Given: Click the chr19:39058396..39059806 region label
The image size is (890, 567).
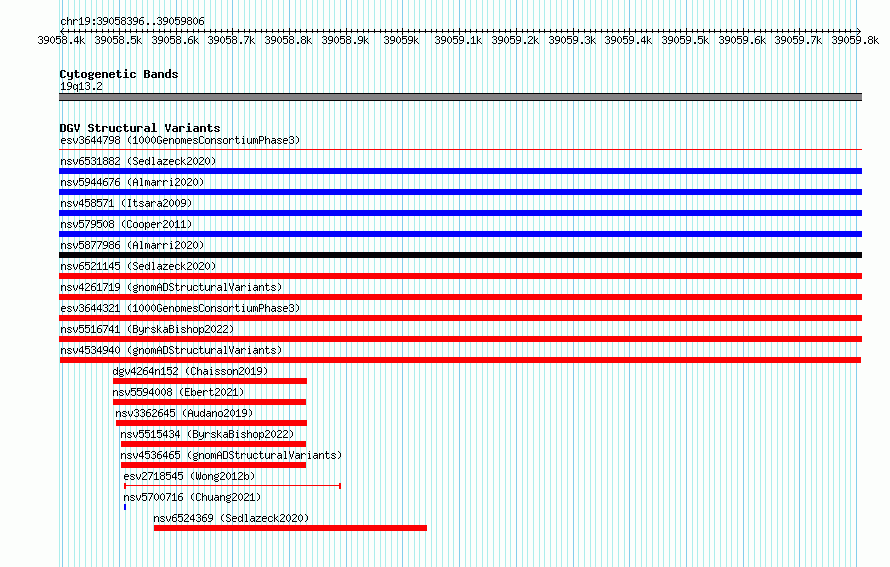Looking at the screenshot, I should 132,21.
